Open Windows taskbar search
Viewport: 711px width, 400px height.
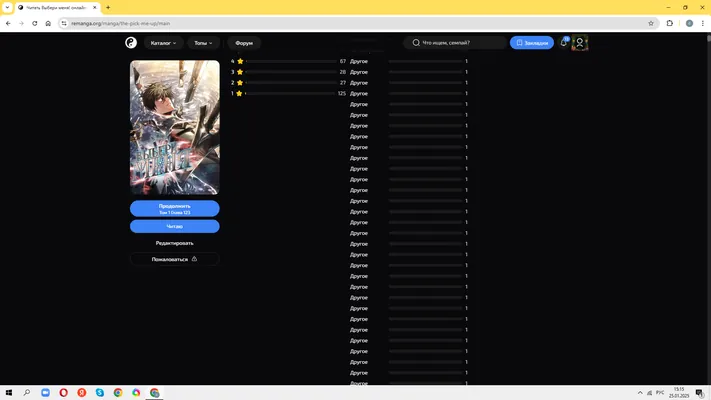(x=27, y=393)
